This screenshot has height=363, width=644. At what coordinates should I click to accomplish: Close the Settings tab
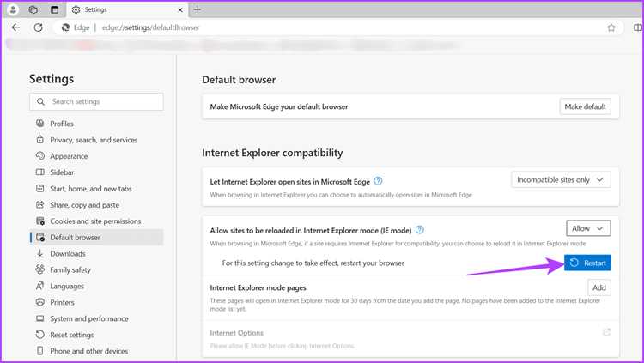click(180, 9)
